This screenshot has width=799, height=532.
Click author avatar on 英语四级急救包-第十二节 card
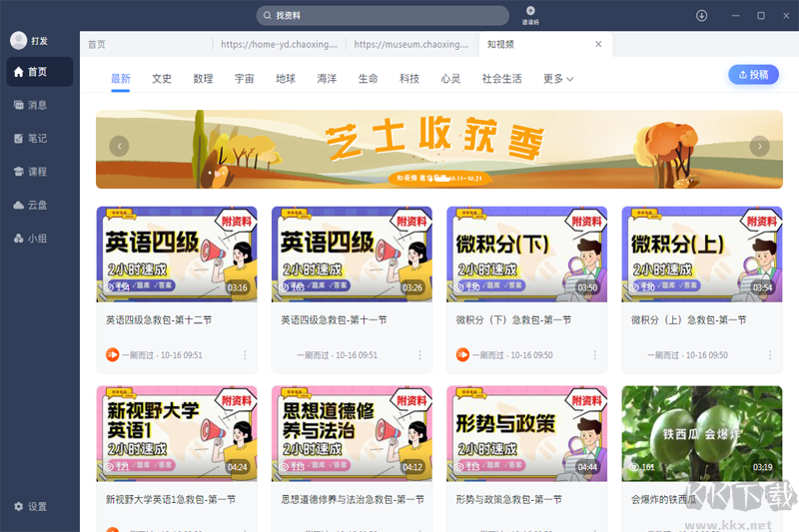click(112, 355)
